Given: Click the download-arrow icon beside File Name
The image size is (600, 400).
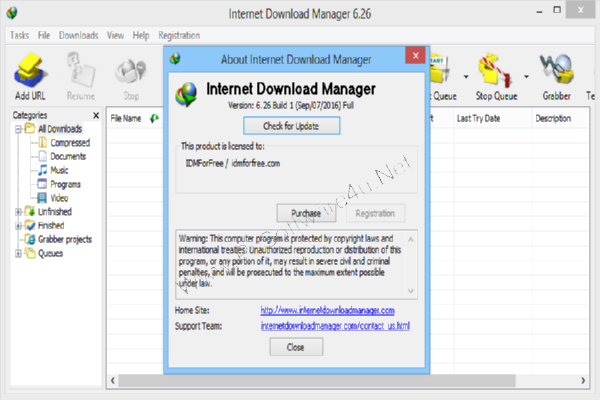Looking at the screenshot, I should [154, 118].
